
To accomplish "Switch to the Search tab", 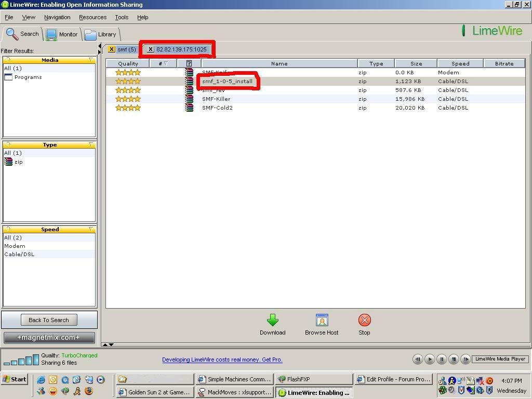I will [22, 34].
